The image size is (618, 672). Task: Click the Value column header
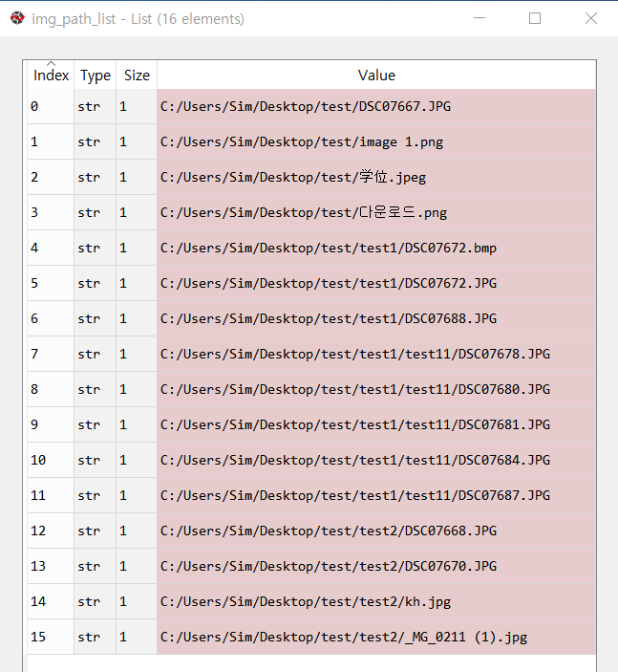click(x=376, y=76)
